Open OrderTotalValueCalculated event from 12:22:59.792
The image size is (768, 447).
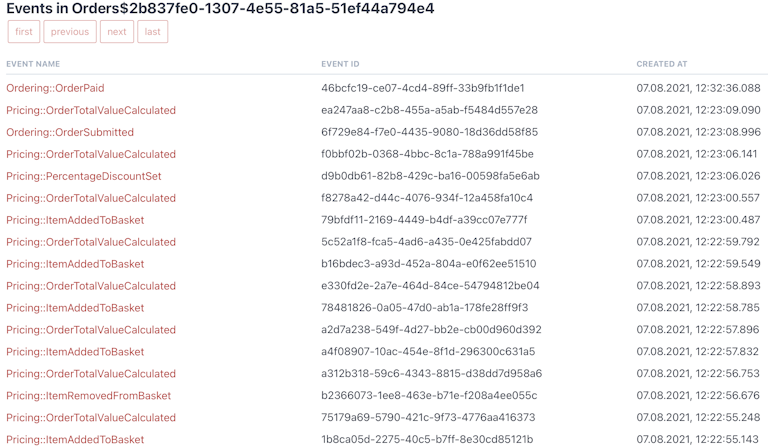[91, 242]
